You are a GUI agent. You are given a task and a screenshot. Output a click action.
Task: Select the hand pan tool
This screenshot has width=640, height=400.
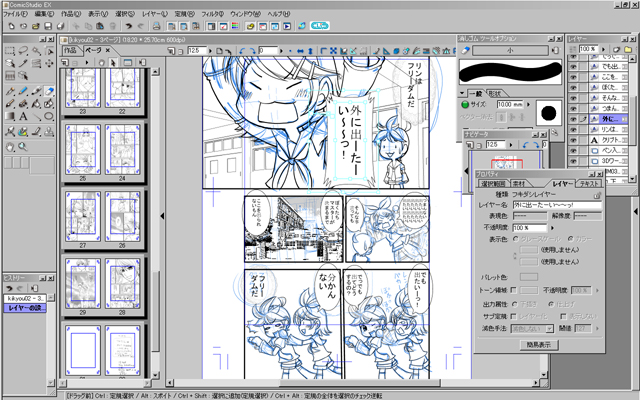10,147
